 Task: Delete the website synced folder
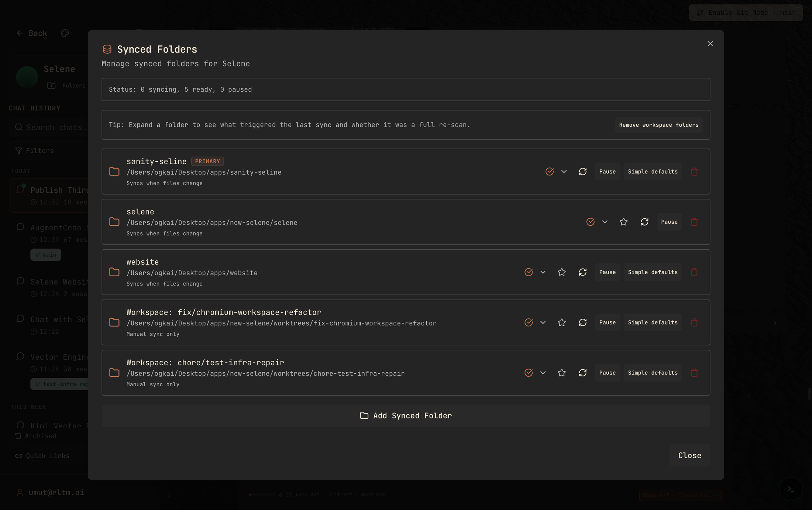pos(694,272)
